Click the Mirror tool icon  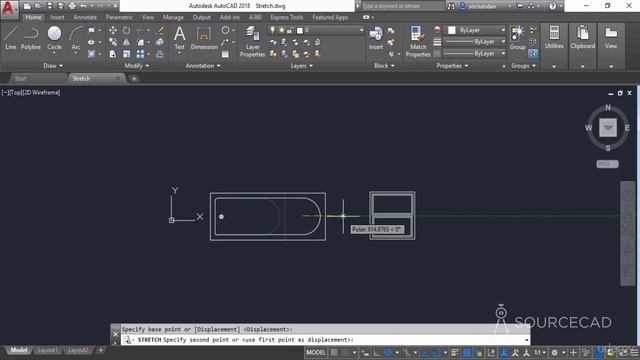[x=127, y=42]
